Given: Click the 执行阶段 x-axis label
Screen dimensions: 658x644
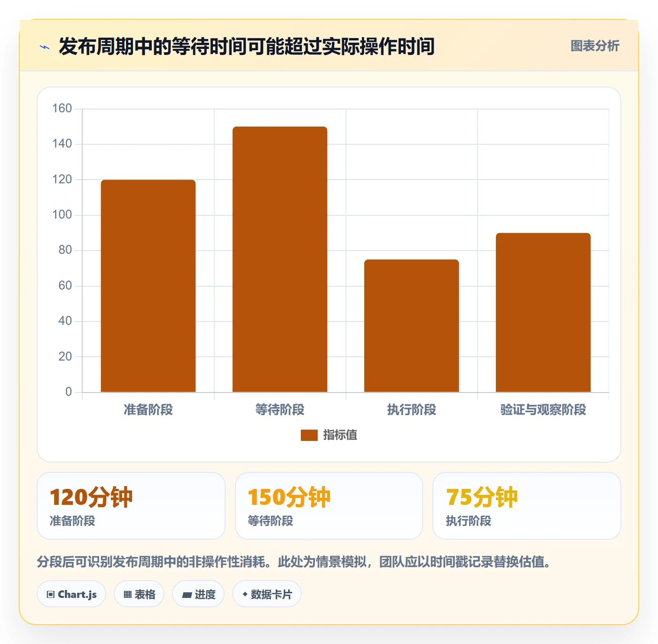Looking at the screenshot, I should (411, 410).
